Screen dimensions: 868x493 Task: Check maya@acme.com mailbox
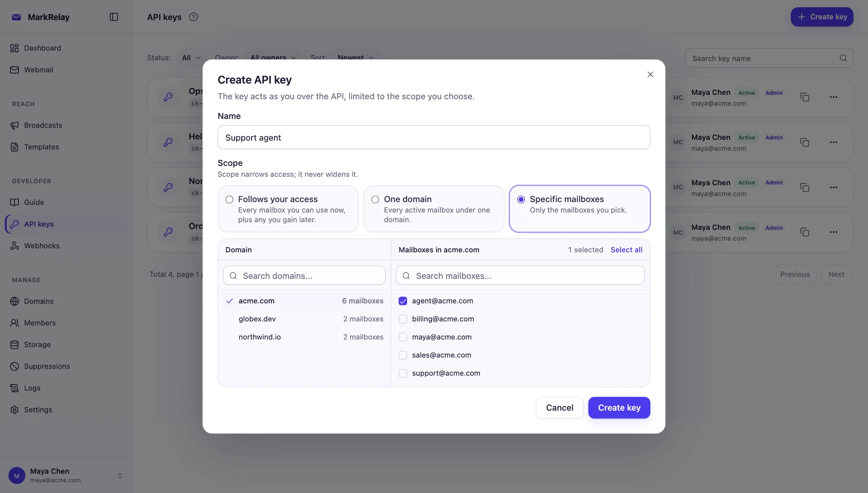(x=403, y=337)
